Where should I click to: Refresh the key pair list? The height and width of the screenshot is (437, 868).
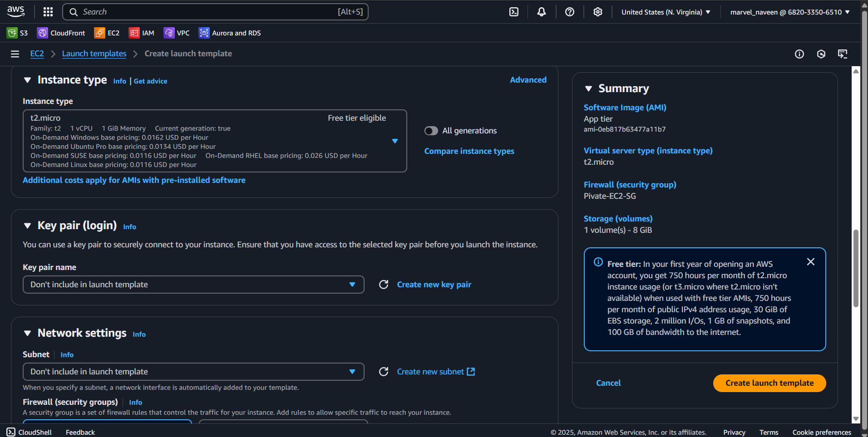click(384, 285)
